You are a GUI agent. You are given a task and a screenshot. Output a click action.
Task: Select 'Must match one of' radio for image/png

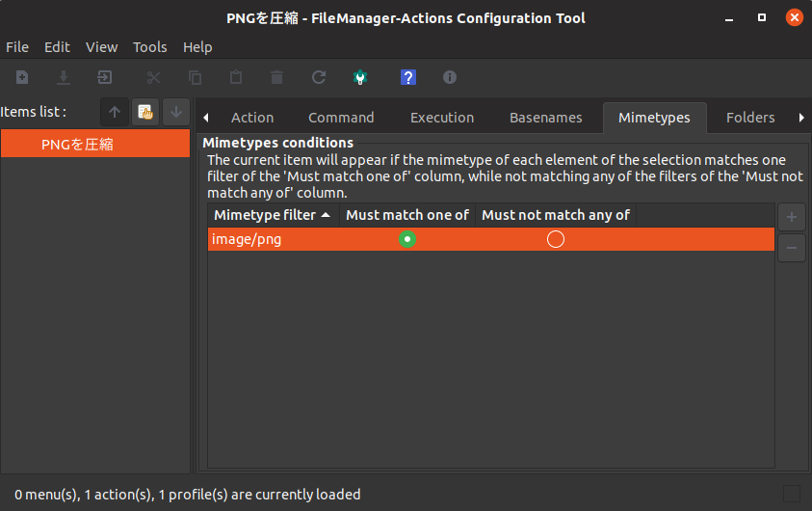coord(407,239)
